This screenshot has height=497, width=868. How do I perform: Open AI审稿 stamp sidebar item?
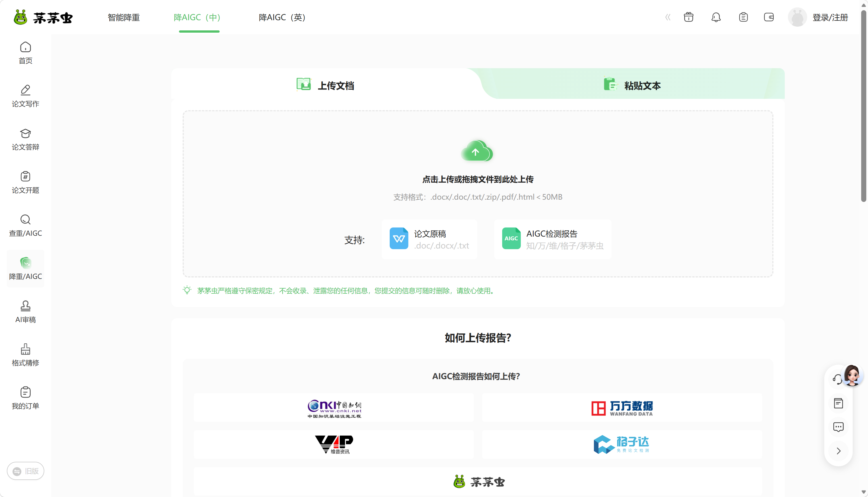click(x=25, y=312)
